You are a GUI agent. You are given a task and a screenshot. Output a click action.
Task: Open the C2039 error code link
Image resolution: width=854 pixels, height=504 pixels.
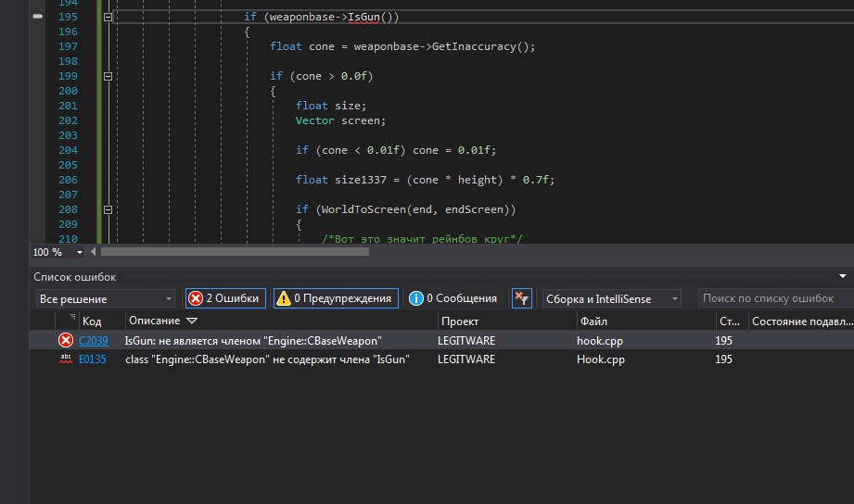pos(93,341)
